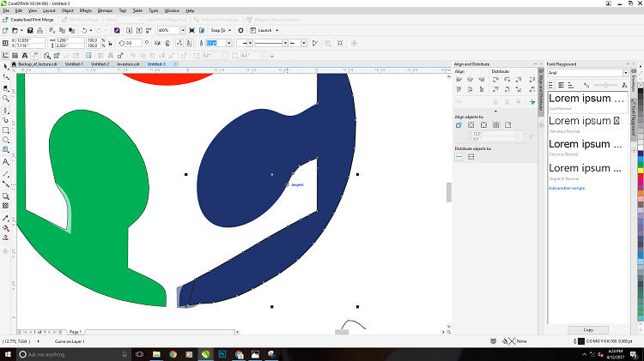Open the File menu

click(x=6, y=10)
